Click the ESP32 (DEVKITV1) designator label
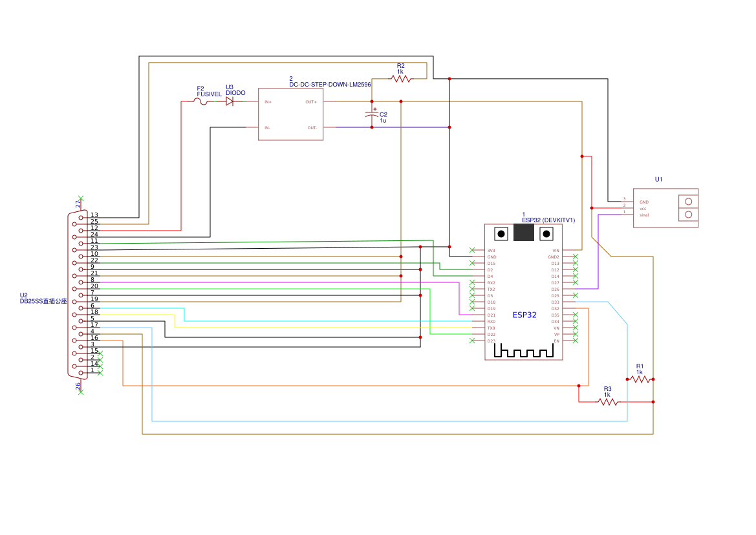Image resolution: width=756 pixels, height=535 pixels. click(x=548, y=220)
